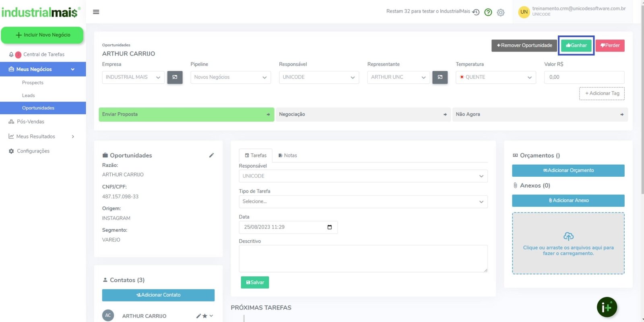Open the trial history clock icon
The width and height of the screenshot is (644, 322).
pos(476,12)
